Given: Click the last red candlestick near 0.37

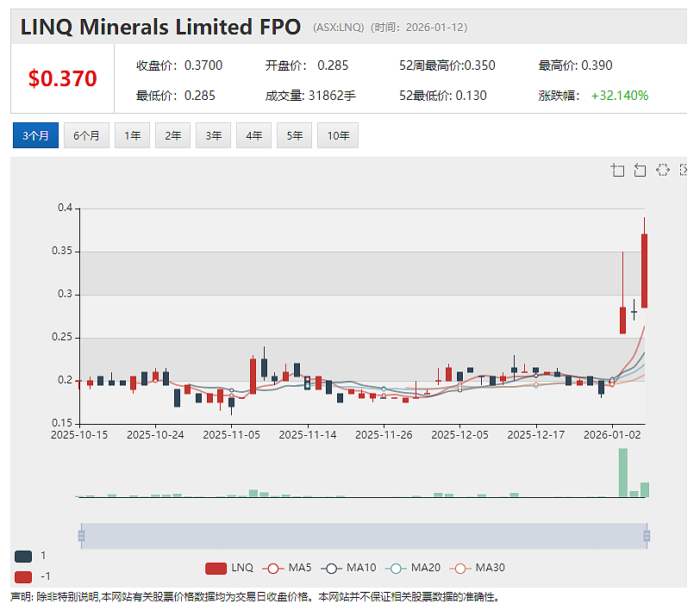Looking at the screenshot, I should (644, 271).
